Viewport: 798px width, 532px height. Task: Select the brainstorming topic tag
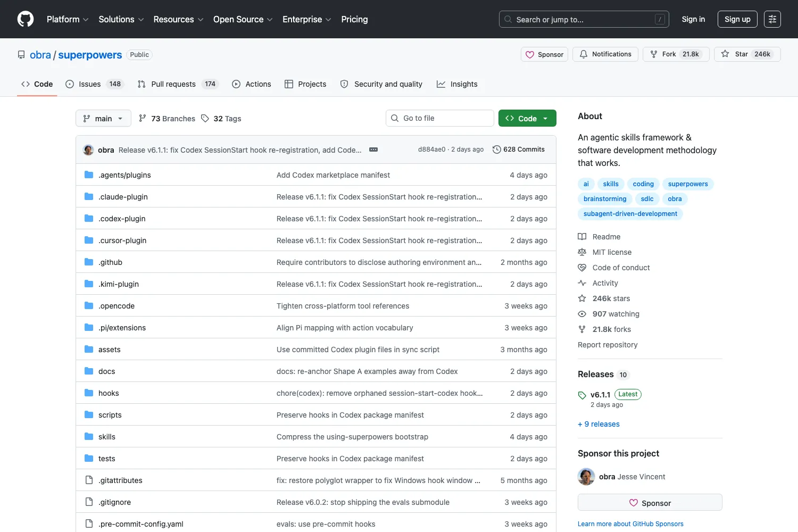point(605,199)
